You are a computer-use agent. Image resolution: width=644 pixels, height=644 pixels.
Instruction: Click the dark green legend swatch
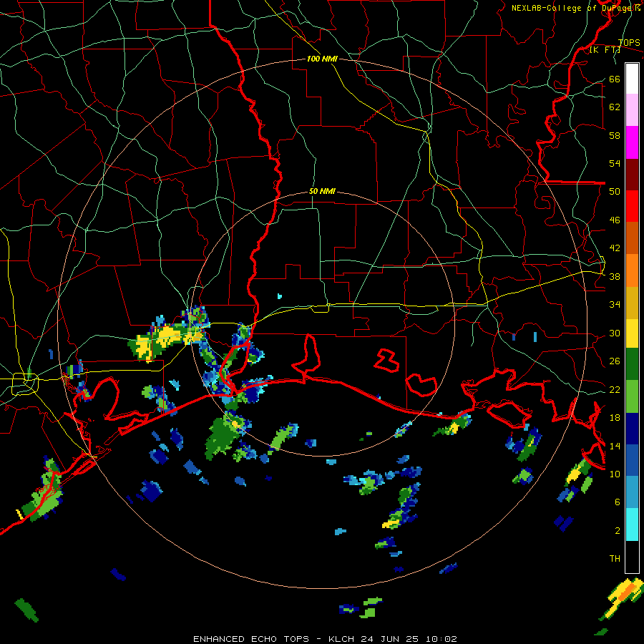[632, 364]
